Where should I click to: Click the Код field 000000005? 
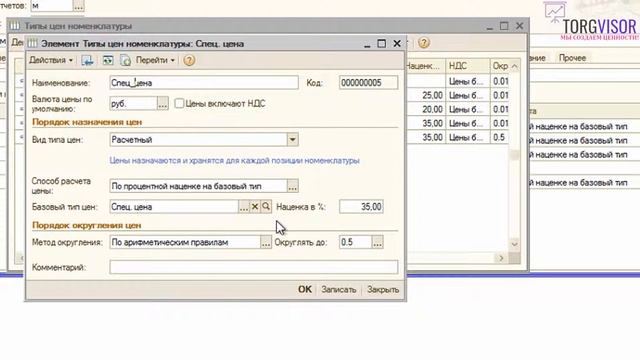point(368,83)
